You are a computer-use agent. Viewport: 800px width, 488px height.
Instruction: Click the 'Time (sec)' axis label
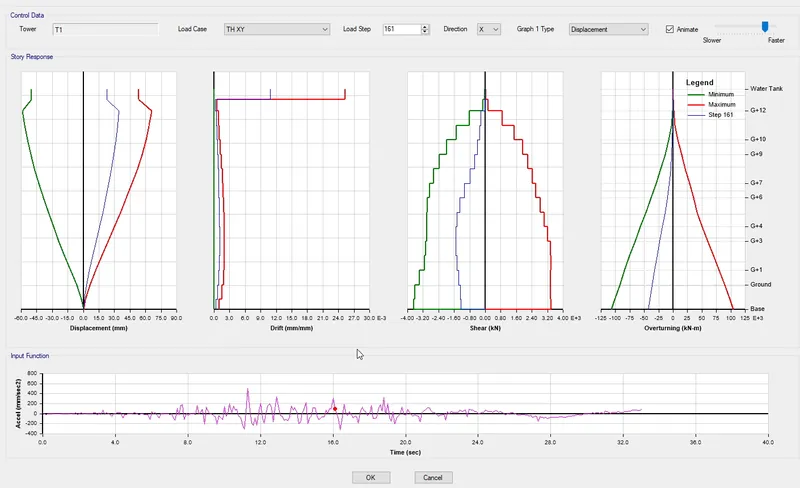pos(405,452)
